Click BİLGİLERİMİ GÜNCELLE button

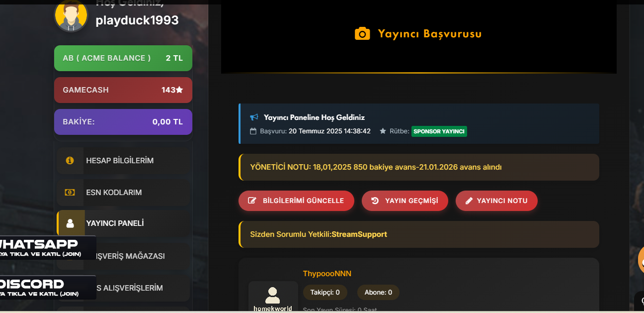coord(296,201)
